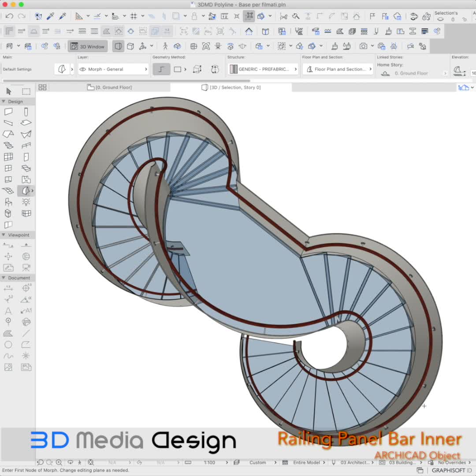Open the GENERIC - PREFABRIC structure dropdown
Image resolution: width=476 pixels, height=476 pixels.
[x=263, y=69]
